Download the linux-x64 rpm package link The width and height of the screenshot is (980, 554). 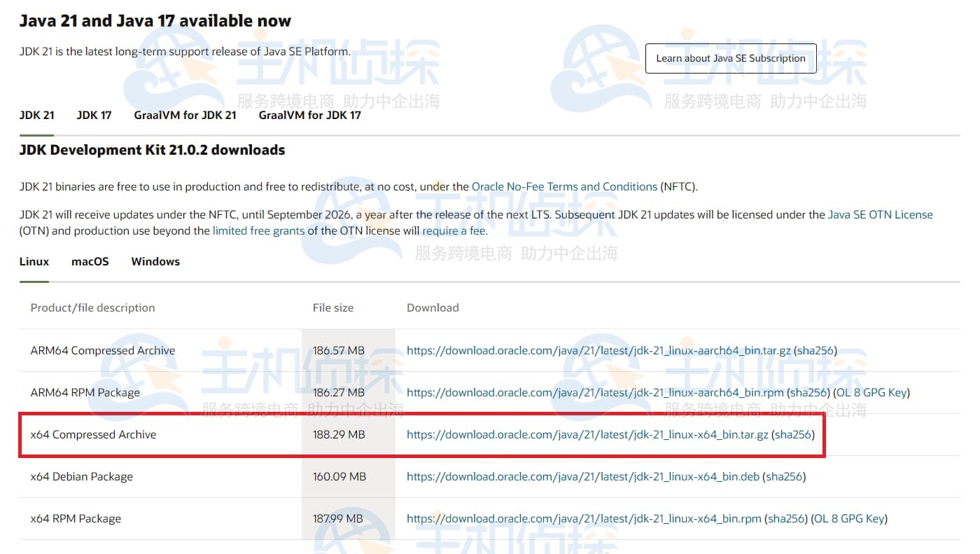(584, 518)
